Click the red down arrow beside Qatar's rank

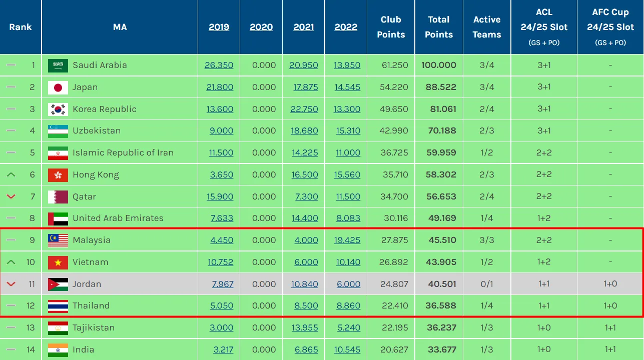11,197
